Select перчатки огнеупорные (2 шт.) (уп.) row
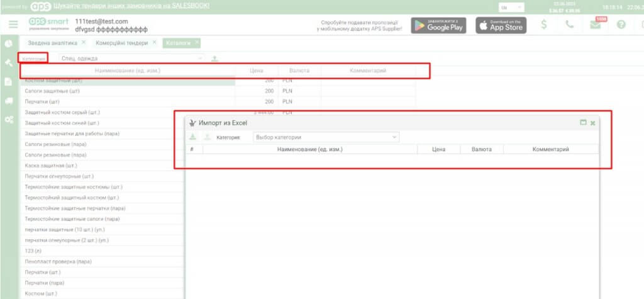 pos(103,240)
